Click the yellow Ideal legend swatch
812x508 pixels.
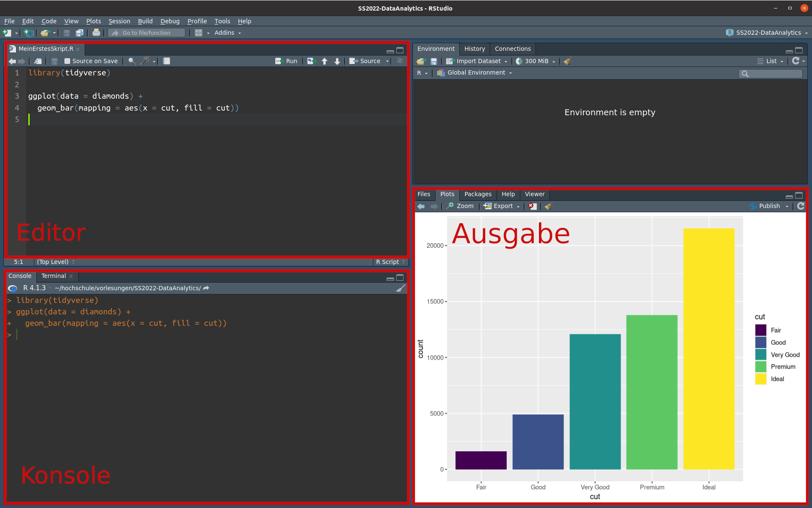(x=760, y=379)
